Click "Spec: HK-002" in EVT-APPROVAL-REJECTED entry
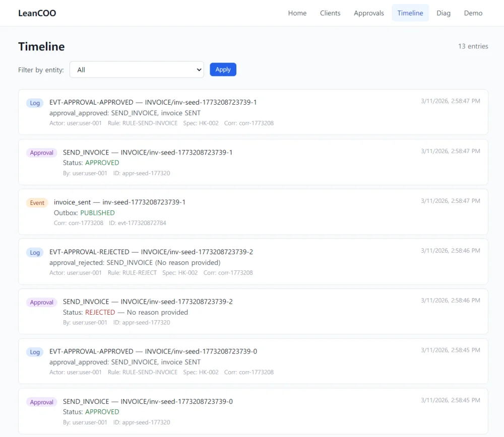The height and width of the screenshot is (437, 504). click(x=180, y=273)
